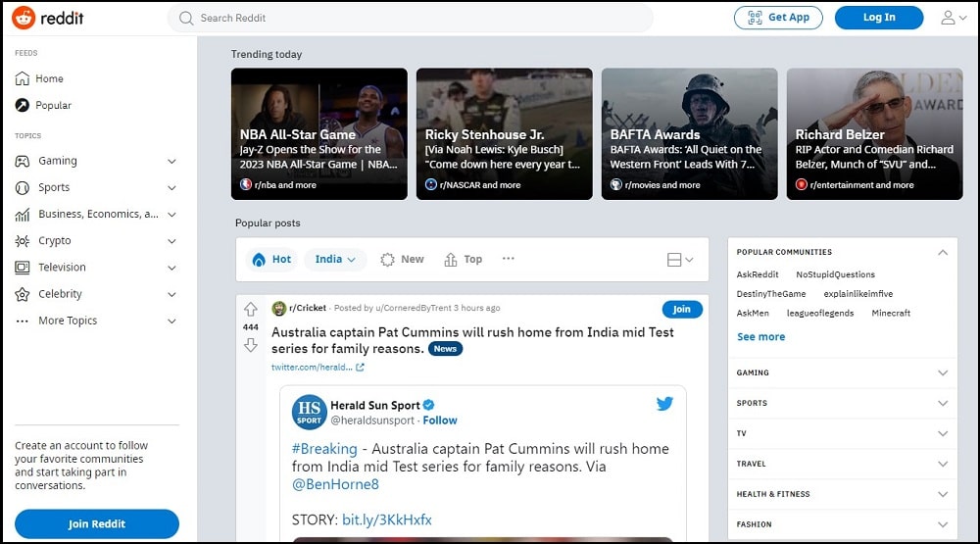Click the QR code icon in Get App
Image resolution: width=980 pixels, height=544 pixels.
755,18
